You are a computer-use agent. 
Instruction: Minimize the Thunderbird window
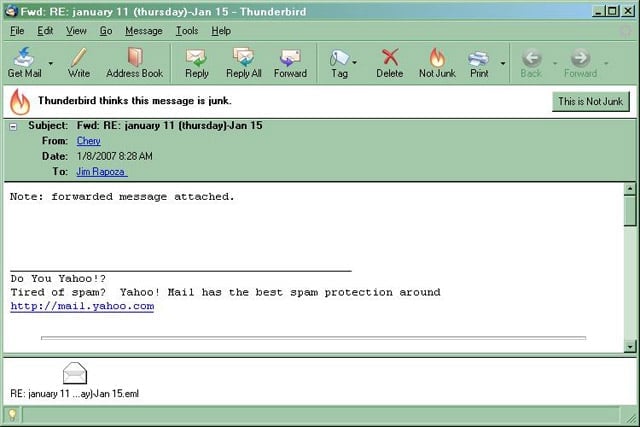pyautogui.click(x=598, y=11)
